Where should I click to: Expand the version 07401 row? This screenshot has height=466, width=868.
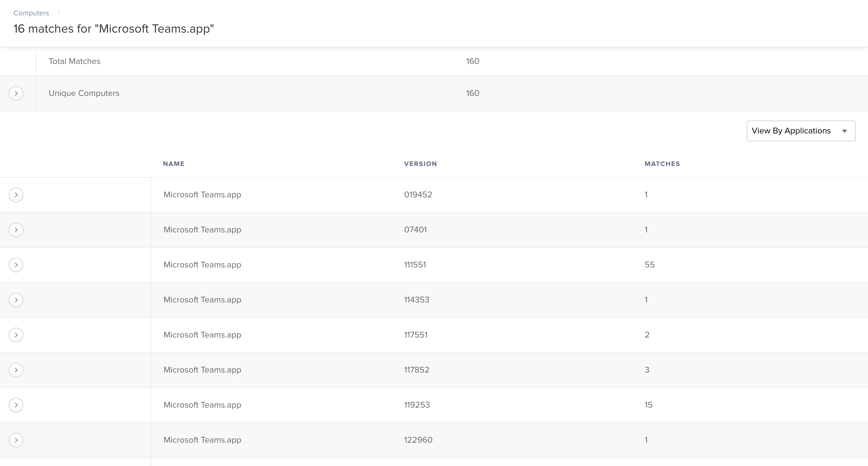click(16, 230)
